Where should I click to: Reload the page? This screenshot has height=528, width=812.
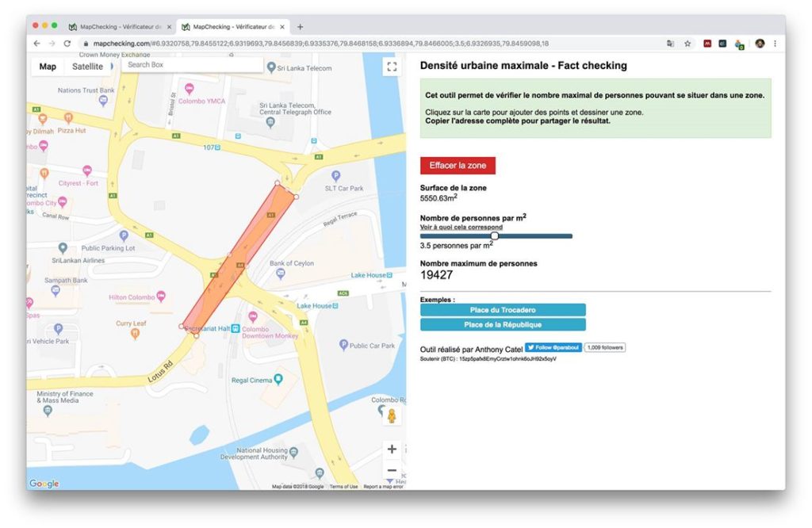click(x=67, y=44)
